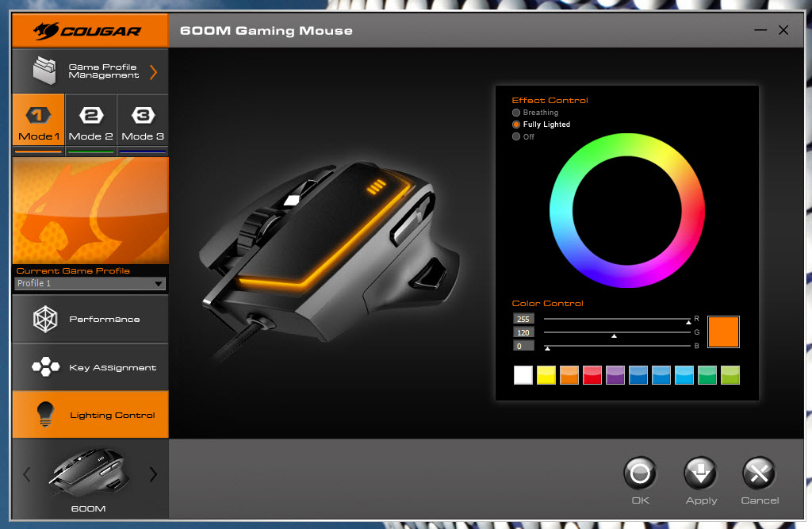Turn lighting Off via radio button

(x=516, y=136)
